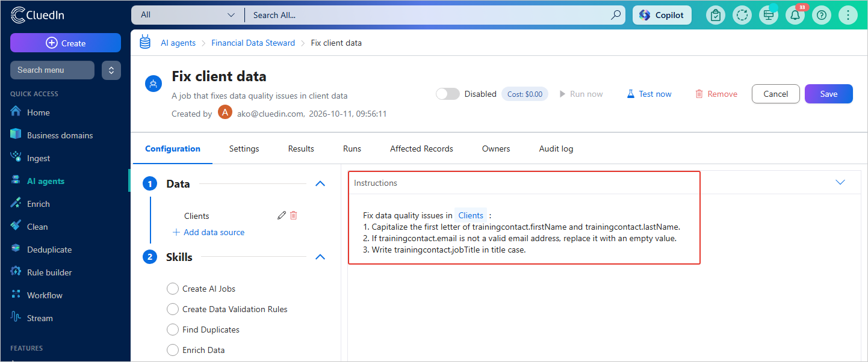The image size is (868, 362).
Task: Switch to the Owners tab
Action: (496, 149)
